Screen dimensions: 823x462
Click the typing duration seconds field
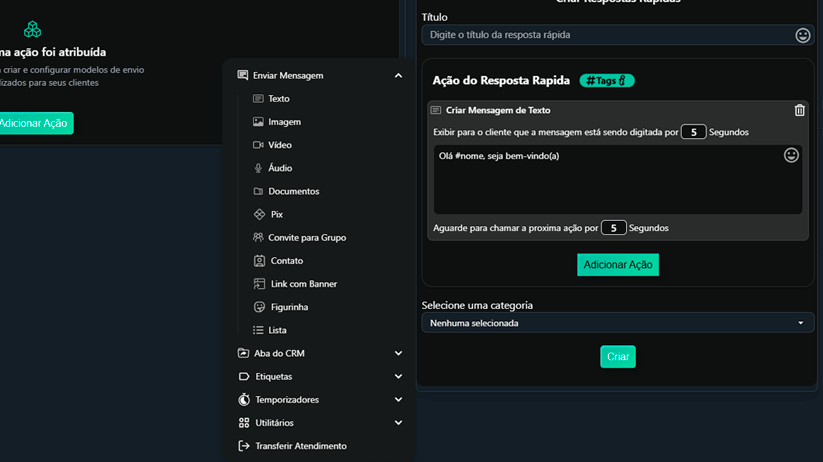(693, 132)
